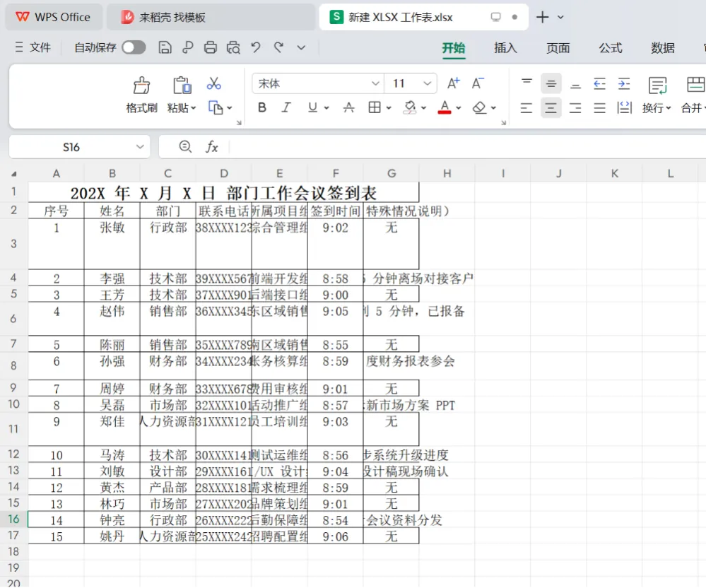
Task: Click the print icon
Action: point(211,47)
